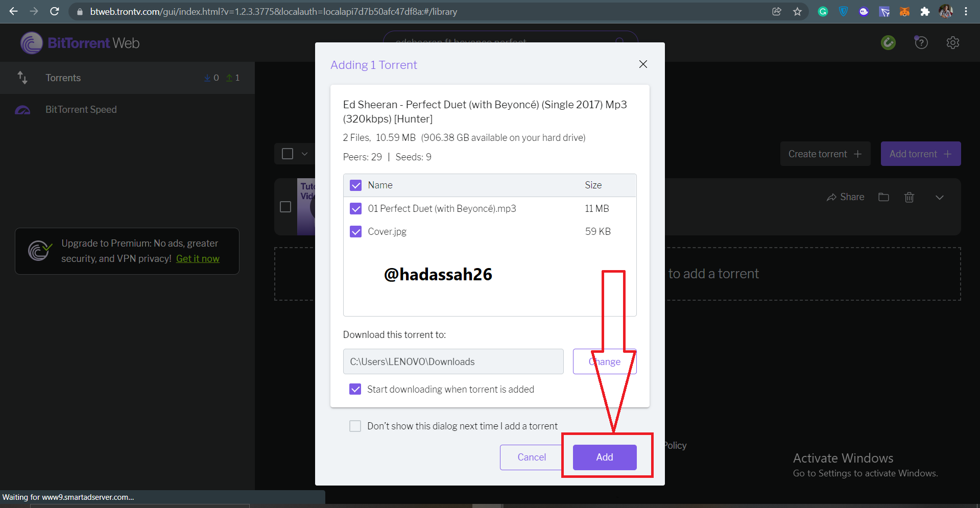Click the Create torrent button

[825, 154]
